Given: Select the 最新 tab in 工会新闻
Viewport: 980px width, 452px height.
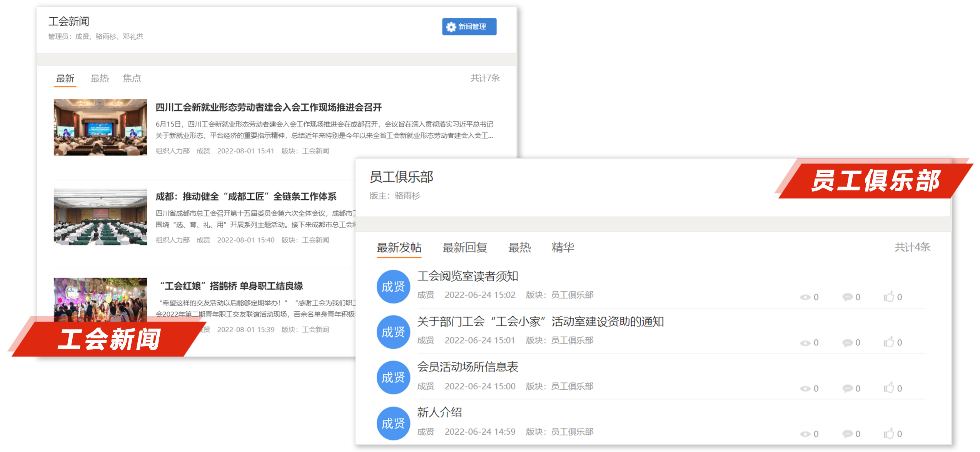Looking at the screenshot, I should click(65, 78).
